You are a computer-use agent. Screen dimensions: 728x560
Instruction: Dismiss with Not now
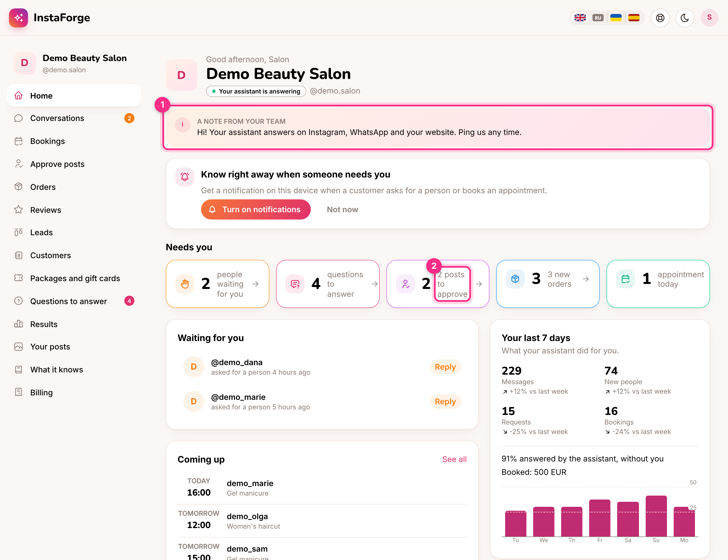pos(342,209)
